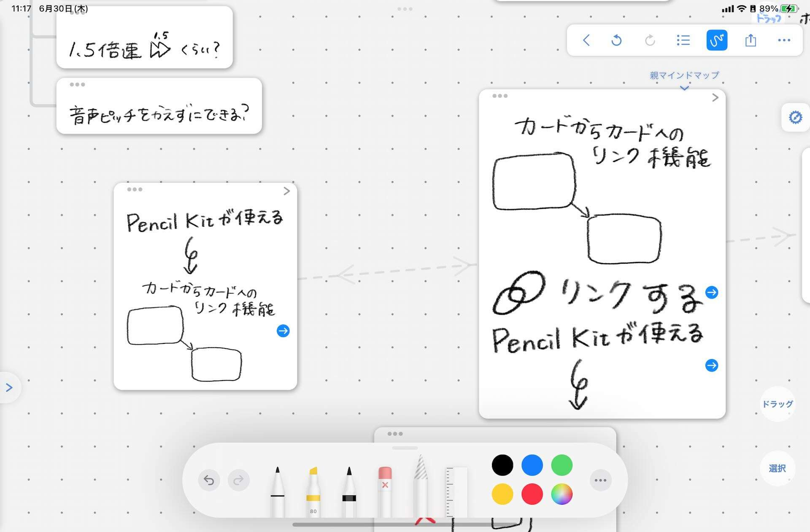Redo stroke in the pencil tool palette

(238, 480)
